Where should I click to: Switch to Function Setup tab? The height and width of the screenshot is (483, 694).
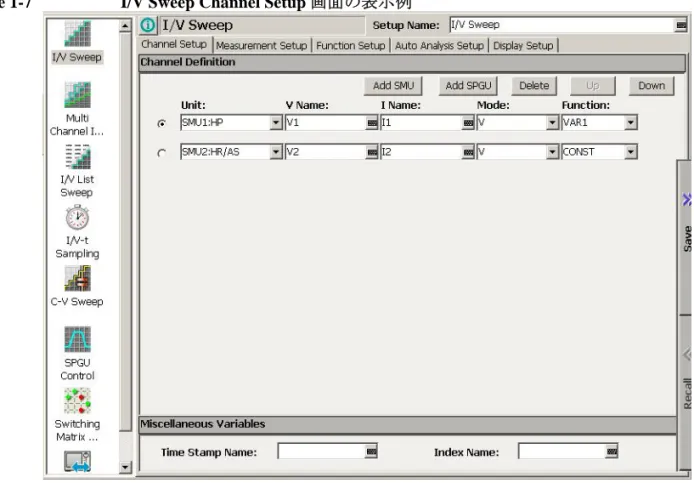(351, 46)
